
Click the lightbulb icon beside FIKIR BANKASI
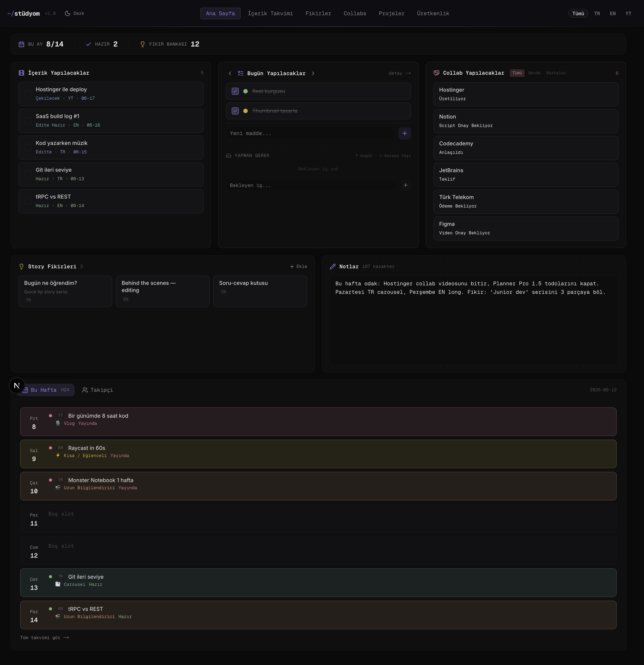click(142, 44)
